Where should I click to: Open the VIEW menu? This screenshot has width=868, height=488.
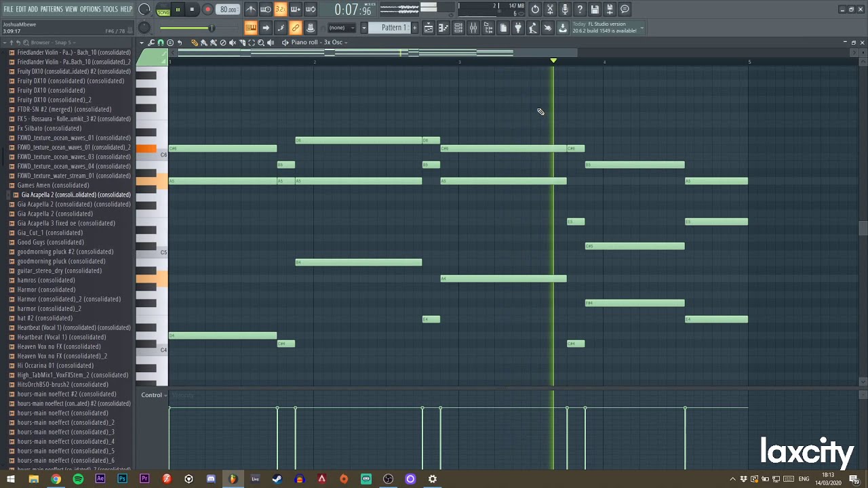tap(71, 9)
